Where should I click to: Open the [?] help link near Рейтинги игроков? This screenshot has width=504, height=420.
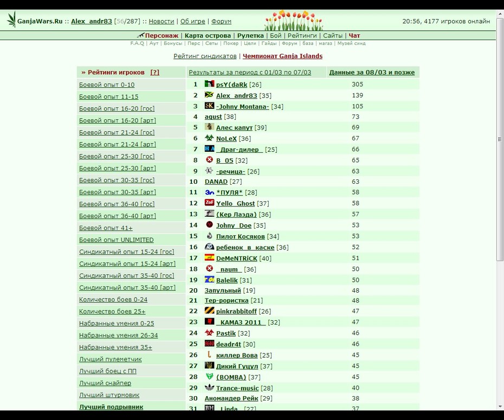click(154, 72)
